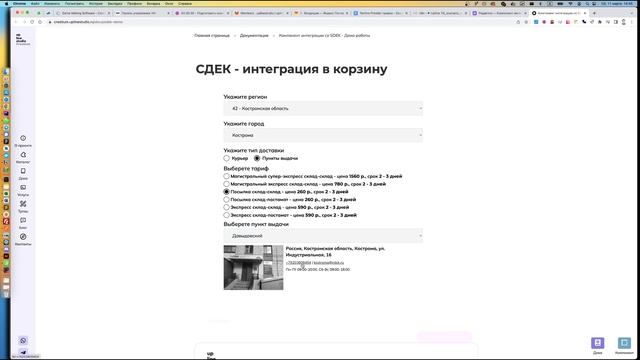Screen dimensions: 640x360
Task: Toggle the Chrome side panel icon
Action: tap(616, 22)
